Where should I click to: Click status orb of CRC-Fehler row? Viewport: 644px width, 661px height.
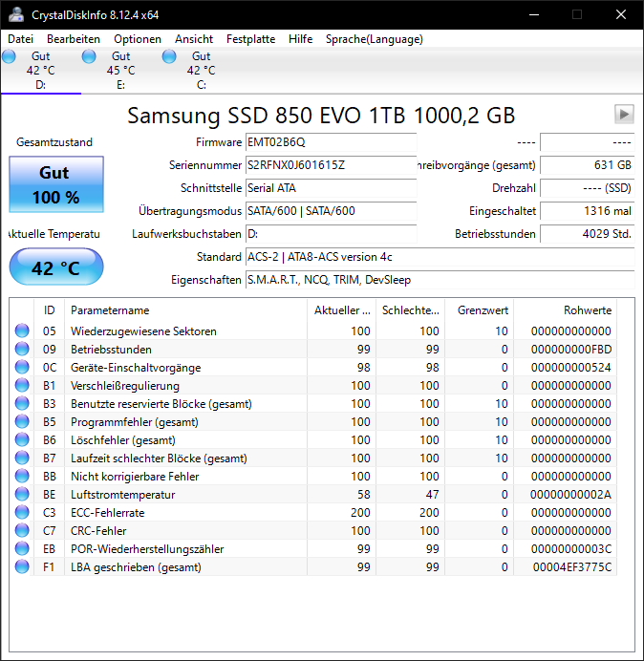point(22,530)
